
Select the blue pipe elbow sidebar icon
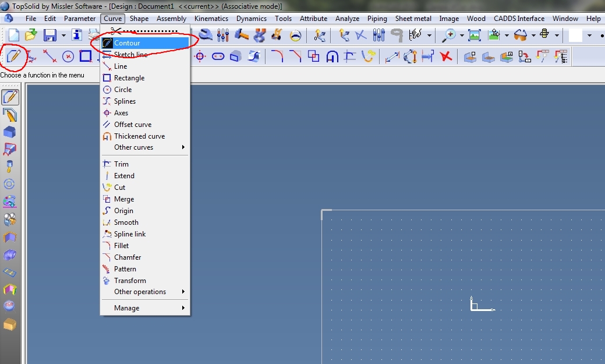9,255
